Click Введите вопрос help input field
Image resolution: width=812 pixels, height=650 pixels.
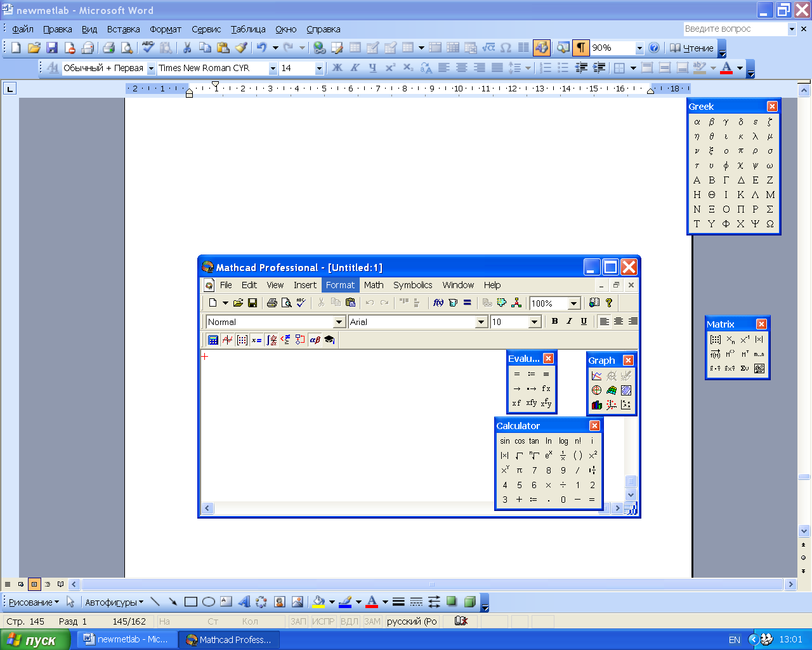click(735, 29)
